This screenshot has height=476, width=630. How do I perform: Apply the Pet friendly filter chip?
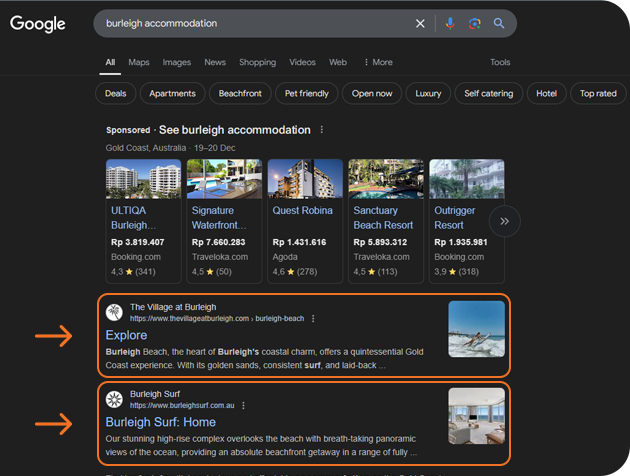[307, 94]
